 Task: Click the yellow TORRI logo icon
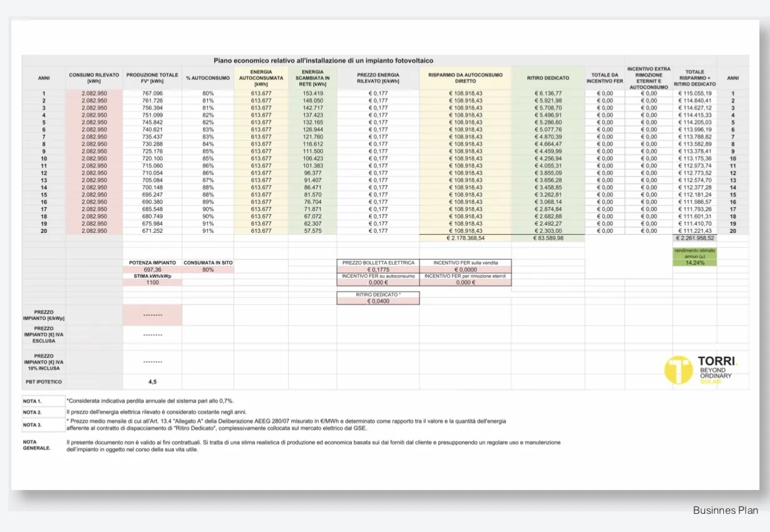coord(678,369)
